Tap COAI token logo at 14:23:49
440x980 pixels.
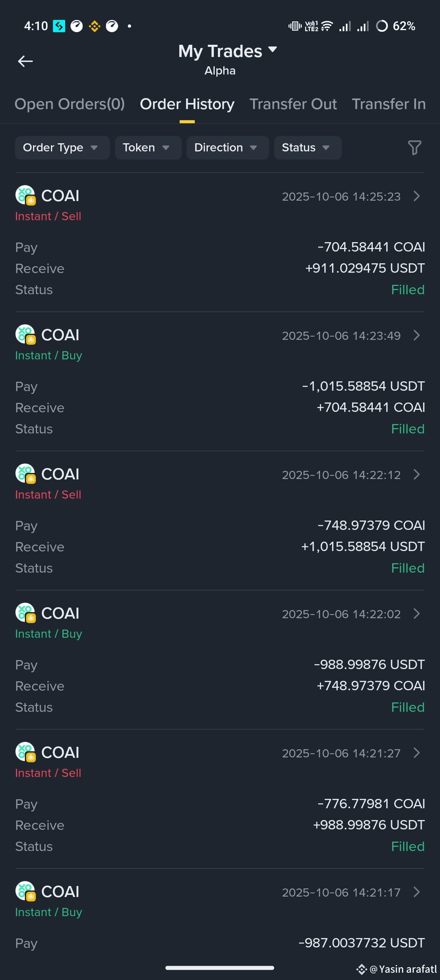(26, 335)
